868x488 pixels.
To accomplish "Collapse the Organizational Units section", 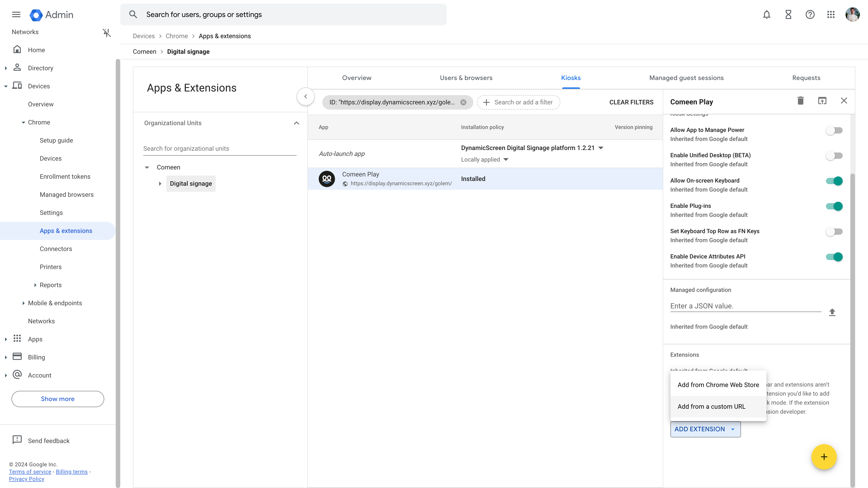I will 297,123.
